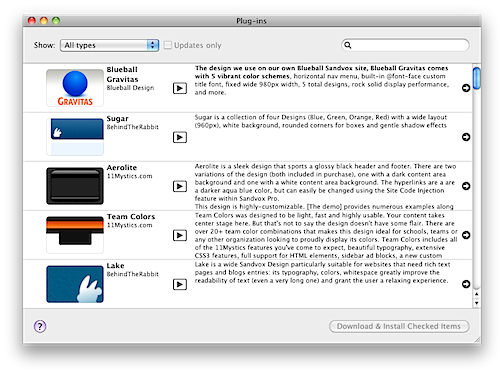Open the purple help button

point(40,326)
